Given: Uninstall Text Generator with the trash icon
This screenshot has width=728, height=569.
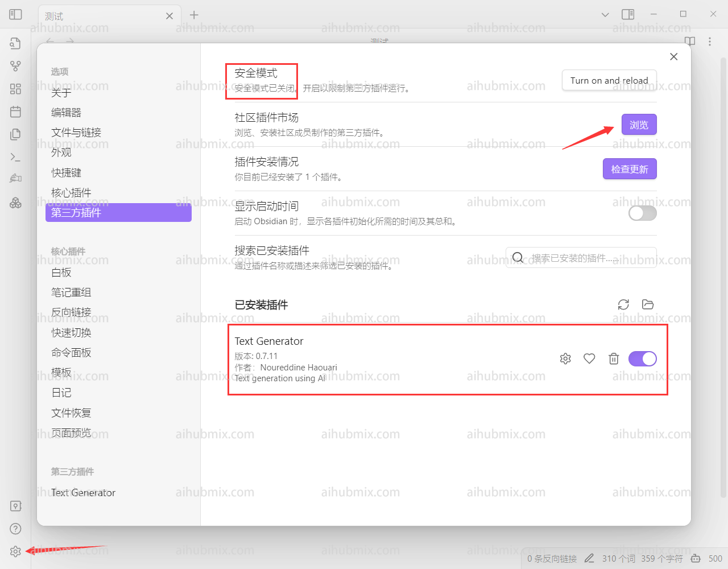Looking at the screenshot, I should coord(613,358).
